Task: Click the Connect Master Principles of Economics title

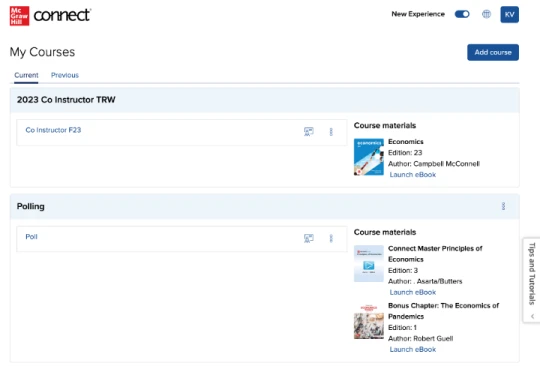Action: coord(435,254)
